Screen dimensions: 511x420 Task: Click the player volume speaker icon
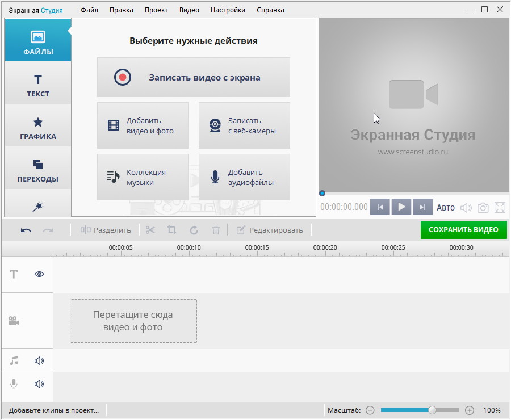(466, 208)
